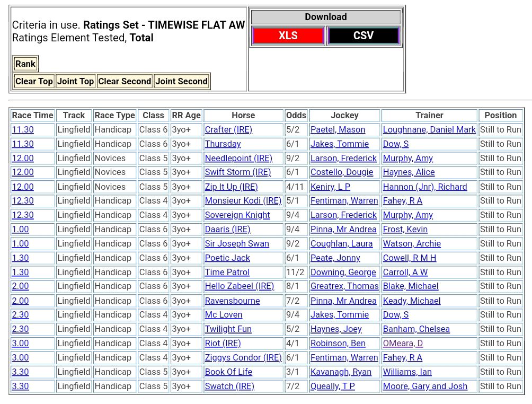Open jockey Paetel, Mason link
Viewport: 532px width, 404px height.
(338, 129)
